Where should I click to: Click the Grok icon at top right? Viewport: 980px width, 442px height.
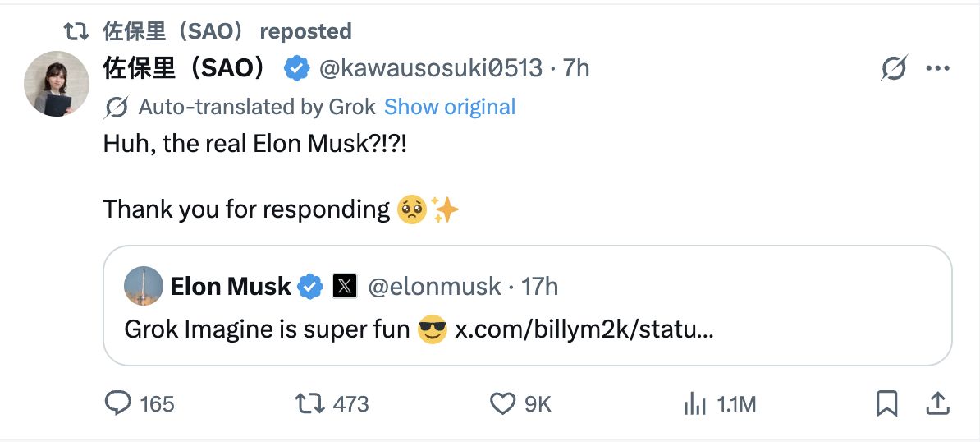894,68
